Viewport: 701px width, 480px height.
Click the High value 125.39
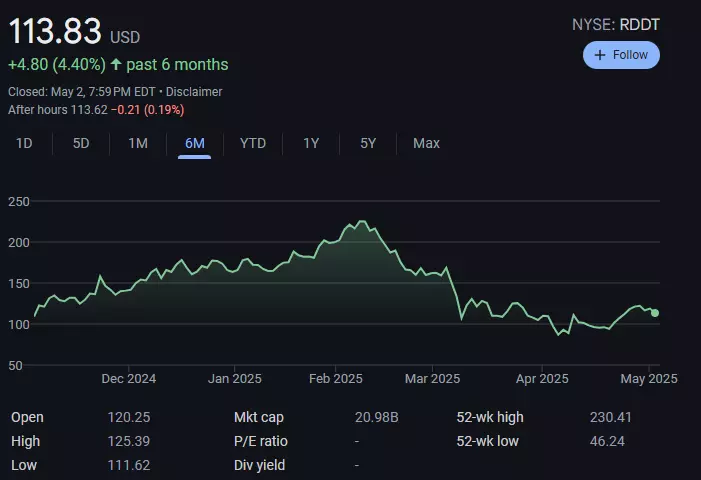click(x=129, y=442)
